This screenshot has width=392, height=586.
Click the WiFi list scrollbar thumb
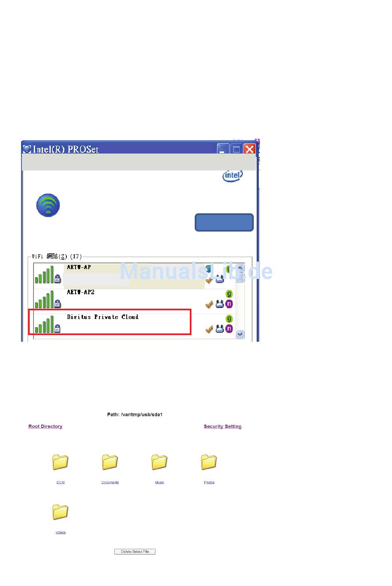240,277
